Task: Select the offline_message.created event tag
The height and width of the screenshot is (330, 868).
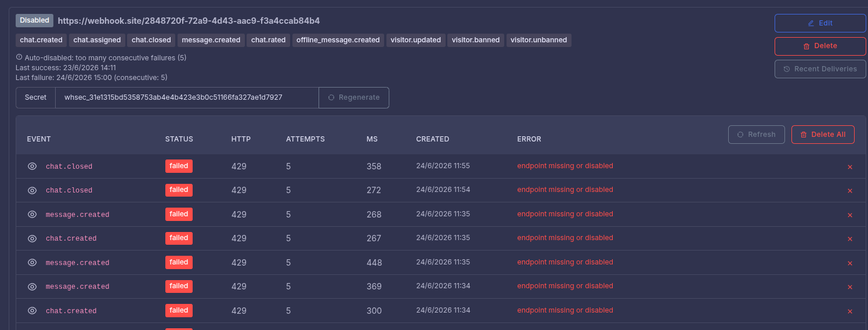Action: (338, 40)
